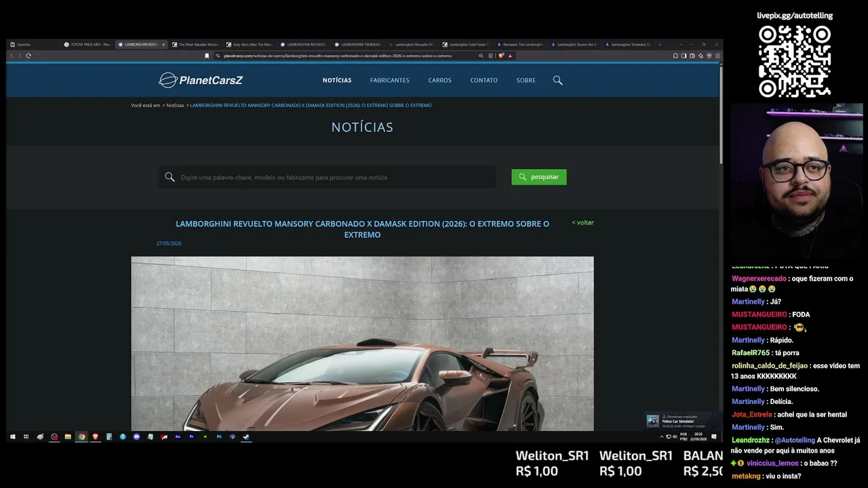The image size is (868, 488).
Task: Click the article title about Lamborghini Revuelto Mansory
Action: pos(362,229)
